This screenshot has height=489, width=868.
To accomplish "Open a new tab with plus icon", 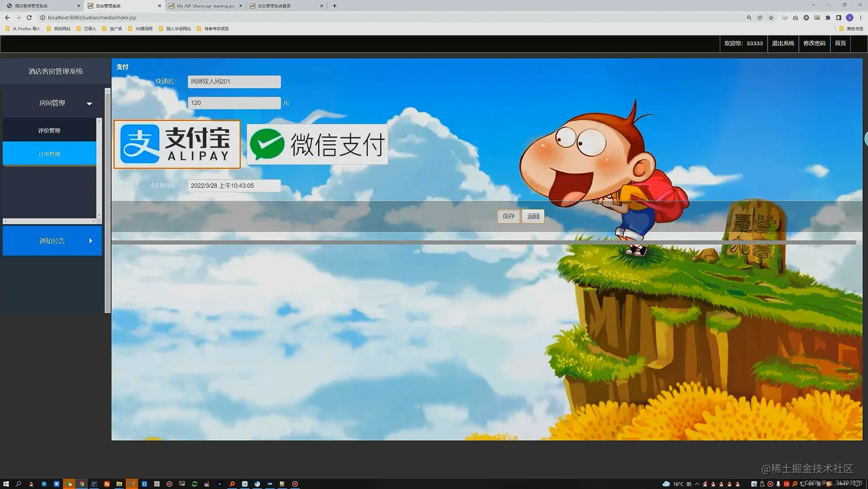I will pos(335,6).
